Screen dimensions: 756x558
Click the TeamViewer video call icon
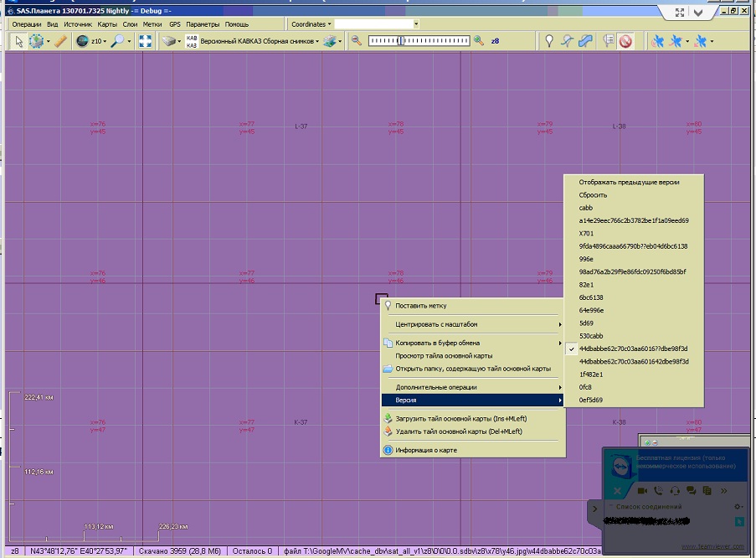click(x=642, y=490)
